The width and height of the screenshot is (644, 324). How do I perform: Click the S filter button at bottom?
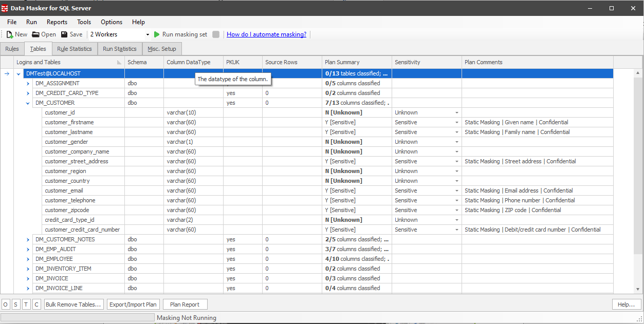point(16,304)
